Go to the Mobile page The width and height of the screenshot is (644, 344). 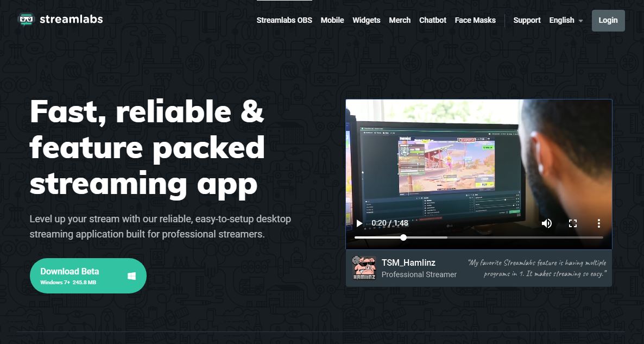click(332, 20)
